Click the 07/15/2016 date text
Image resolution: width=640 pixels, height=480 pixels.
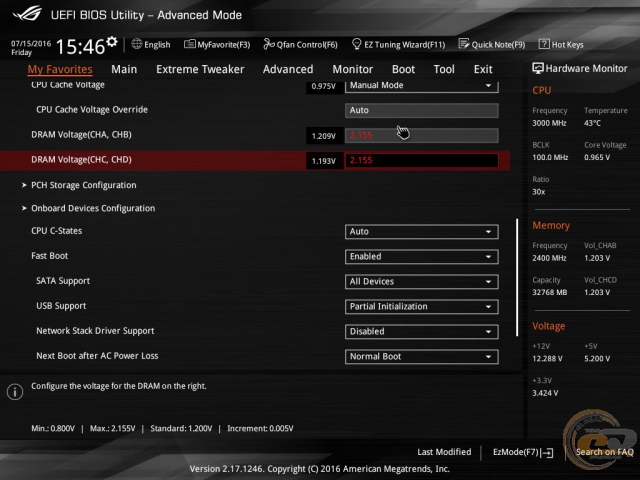click(x=31, y=43)
